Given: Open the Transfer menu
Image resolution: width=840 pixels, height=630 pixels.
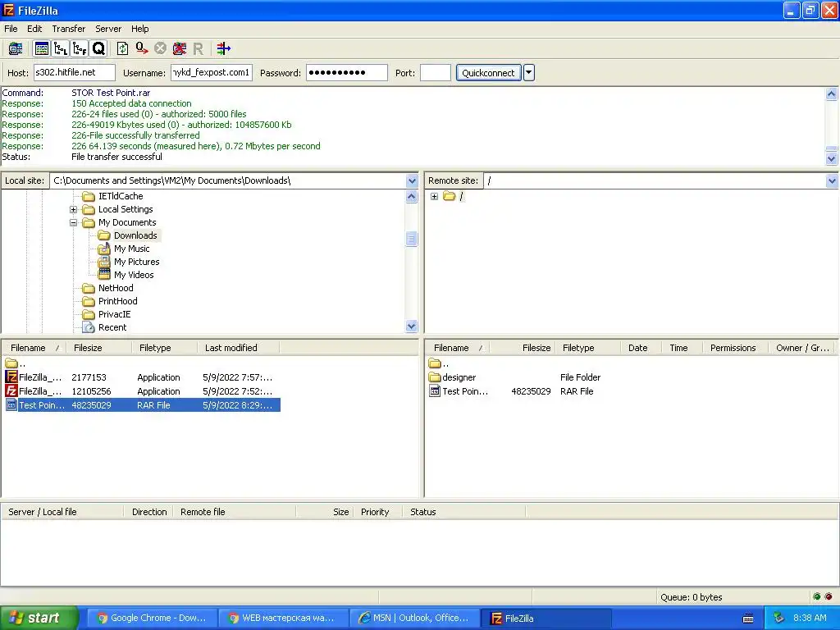Looking at the screenshot, I should click(x=69, y=29).
